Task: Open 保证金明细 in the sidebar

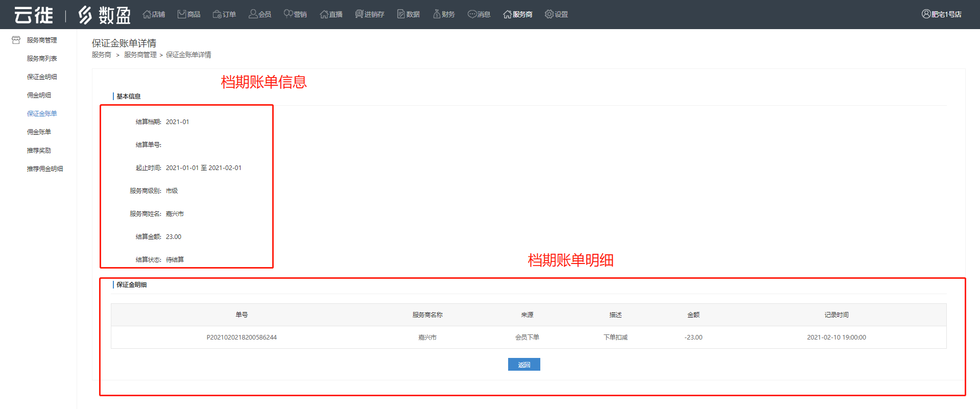Action: (x=42, y=77)
